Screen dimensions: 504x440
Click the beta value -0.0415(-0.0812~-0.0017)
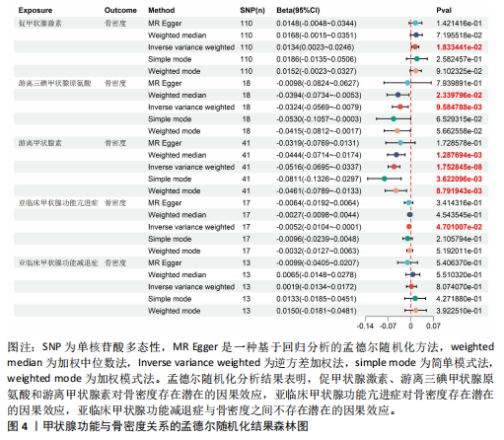tap(319, 131)
